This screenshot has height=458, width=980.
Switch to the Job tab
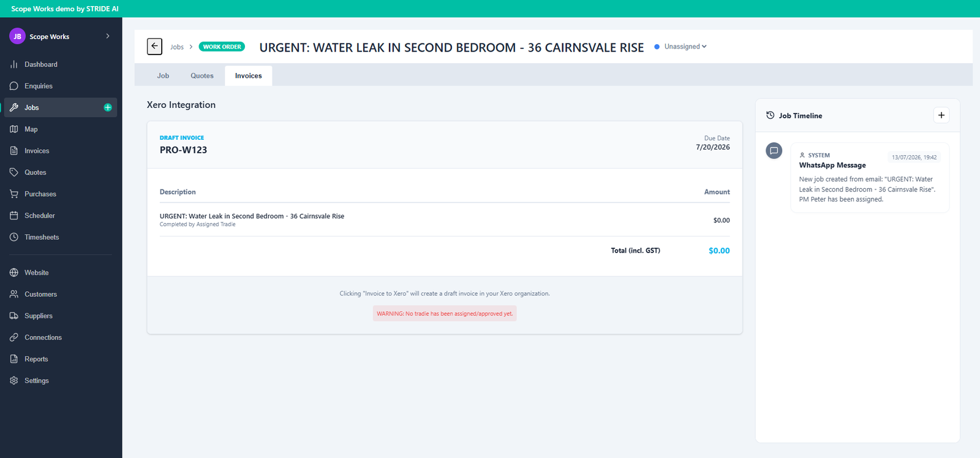pyautogui.click(x=163, y=76)
